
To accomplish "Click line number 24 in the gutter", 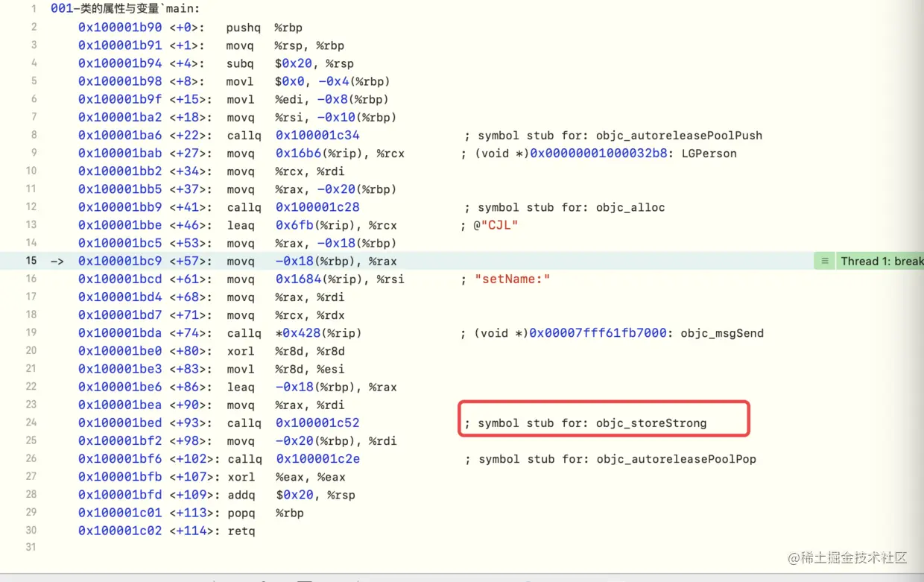I will [31, 423].
